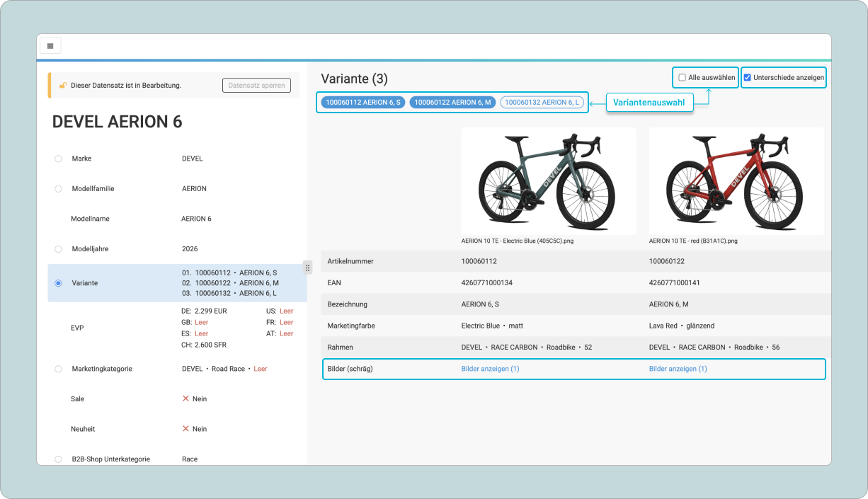Select the Marke radio button

click(x=58, y=159)
